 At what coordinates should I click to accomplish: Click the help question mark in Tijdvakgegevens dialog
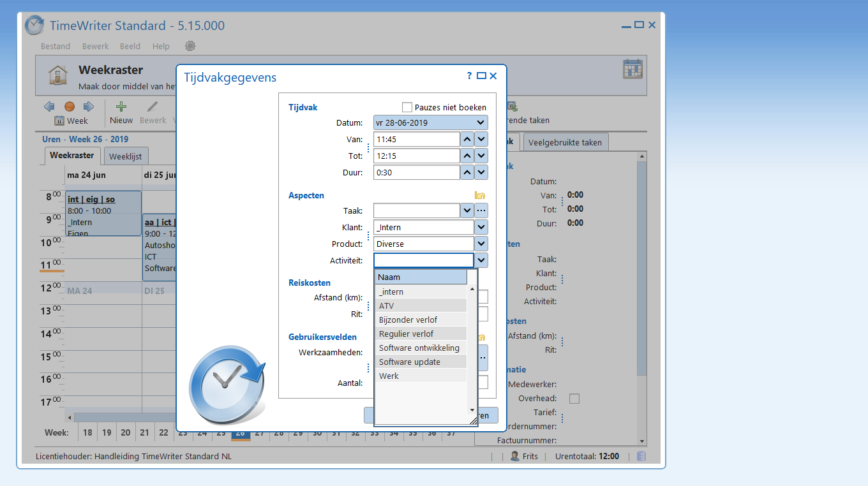[x=470, y=75]
